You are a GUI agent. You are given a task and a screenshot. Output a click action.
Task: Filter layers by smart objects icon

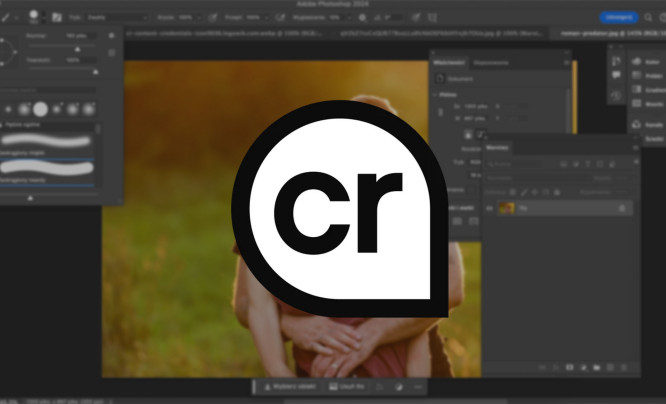(612, 164)
